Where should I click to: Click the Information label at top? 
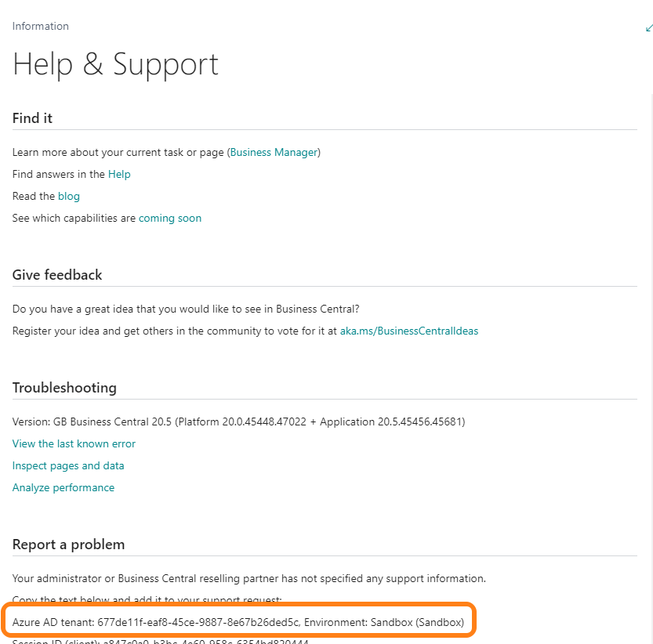coord(41,26)
